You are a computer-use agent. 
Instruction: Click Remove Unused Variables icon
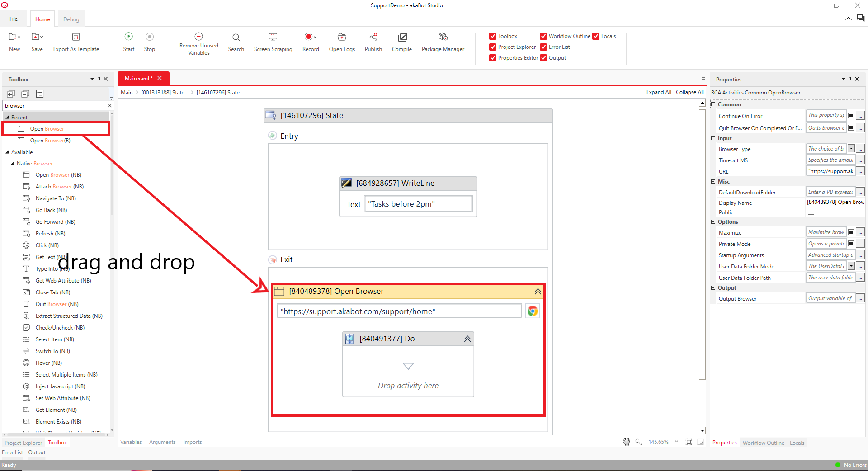[198, 36]
